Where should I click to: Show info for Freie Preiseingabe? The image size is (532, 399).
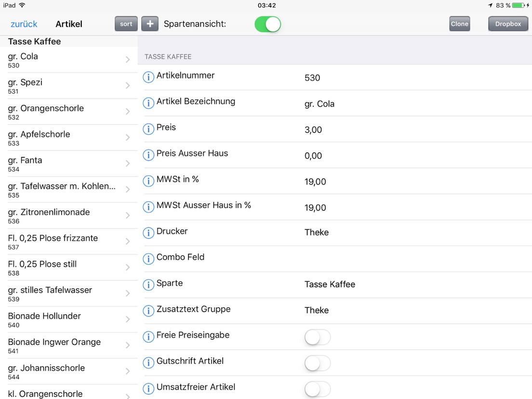(148, 336)
